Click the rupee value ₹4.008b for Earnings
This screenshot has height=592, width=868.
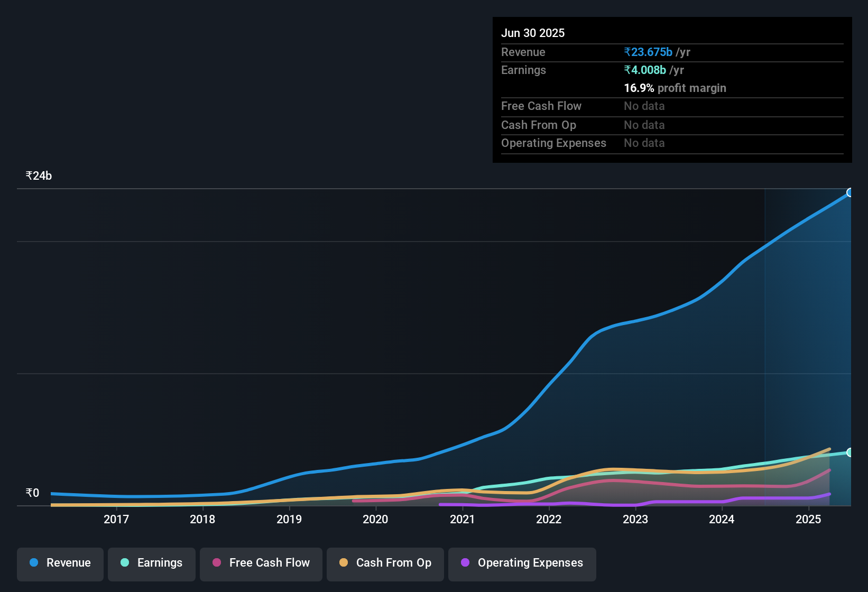(644, 70)
